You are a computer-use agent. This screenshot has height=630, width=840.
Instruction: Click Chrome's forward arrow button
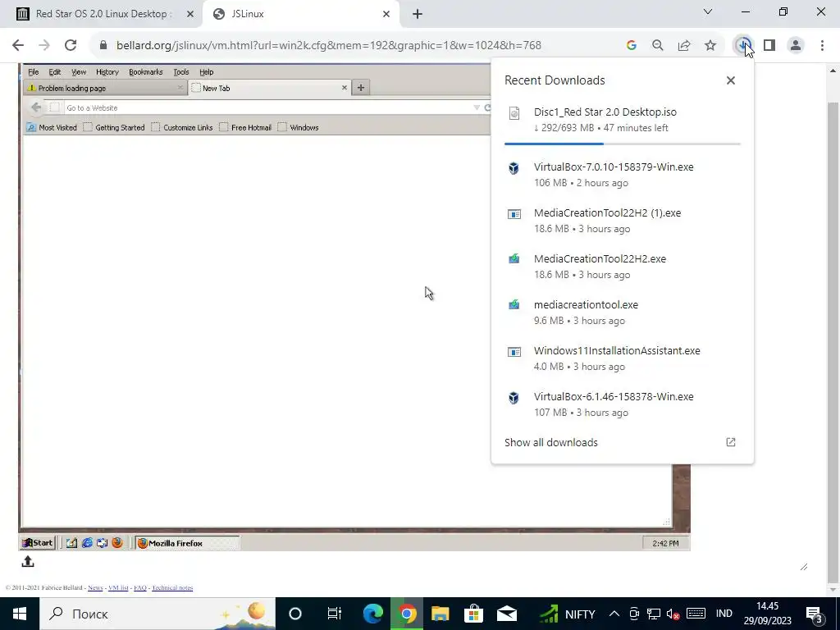44,46
